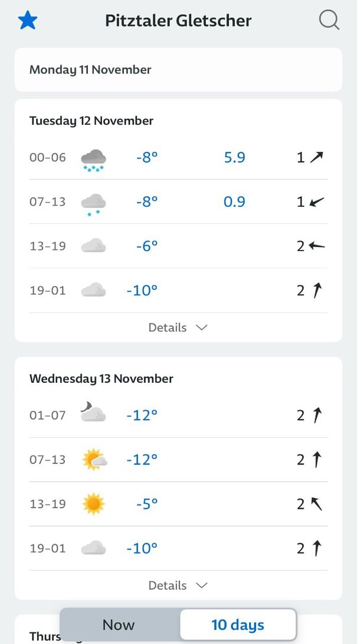
Task: Expand Details under Tuesday 12 November
Action: [x=178, y=327]
